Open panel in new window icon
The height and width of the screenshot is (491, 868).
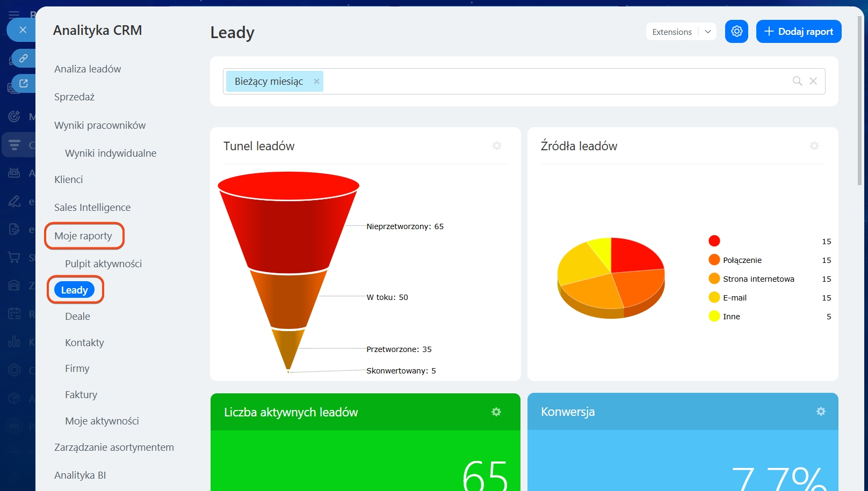pos(24,83)
